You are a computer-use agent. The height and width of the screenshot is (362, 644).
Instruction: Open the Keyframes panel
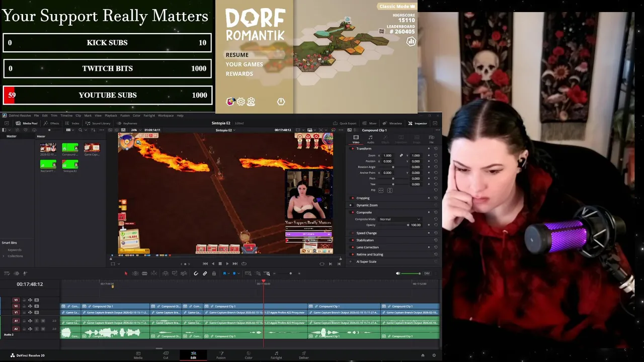(x=127, y=123)
